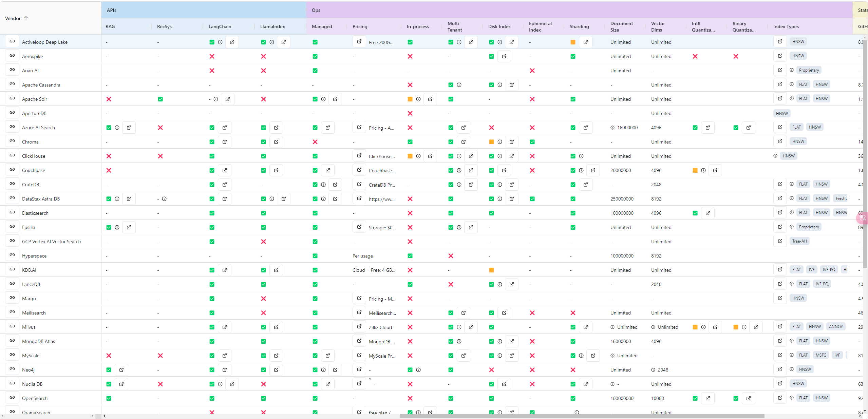
Task: Open Epsilla pricing external link icon
Action: [x=359, y=227]
